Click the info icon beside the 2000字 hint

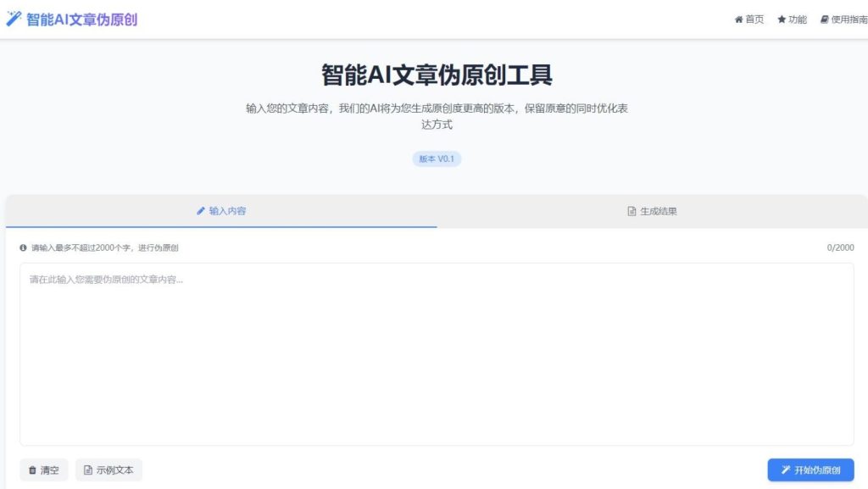(x=24, y=248)
